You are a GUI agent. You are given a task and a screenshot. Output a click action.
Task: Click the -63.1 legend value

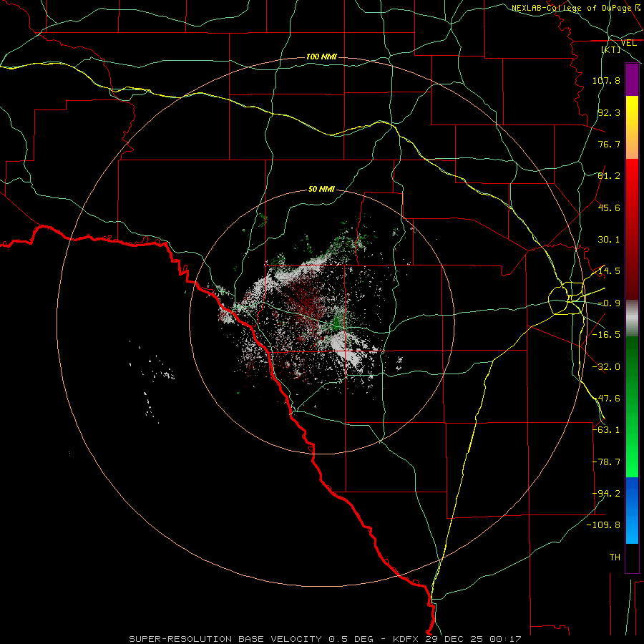(606, 430)
